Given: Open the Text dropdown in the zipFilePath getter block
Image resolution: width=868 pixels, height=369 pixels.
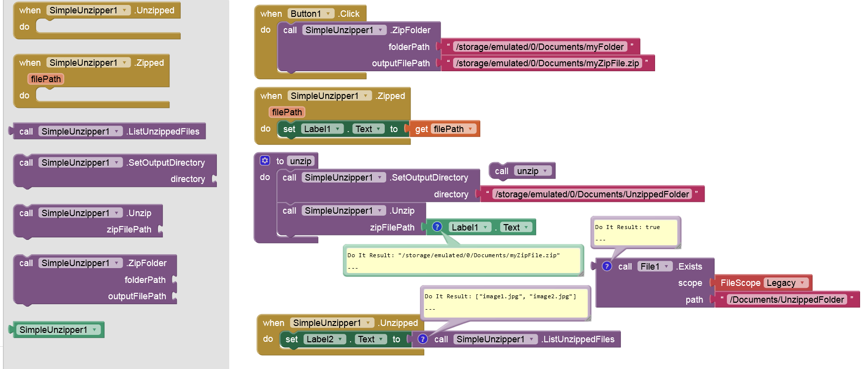Looking at the screenshot, I should tap(516, 228).
